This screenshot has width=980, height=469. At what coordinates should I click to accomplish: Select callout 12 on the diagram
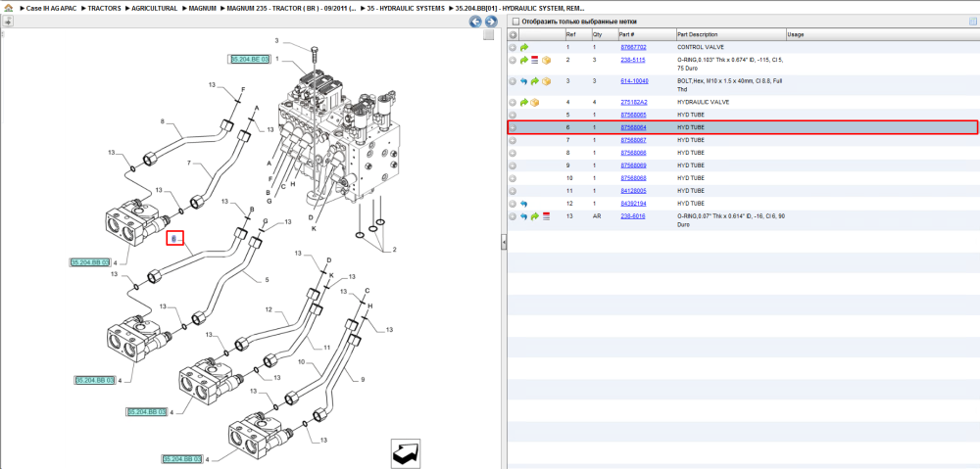(x=269, y=309)
